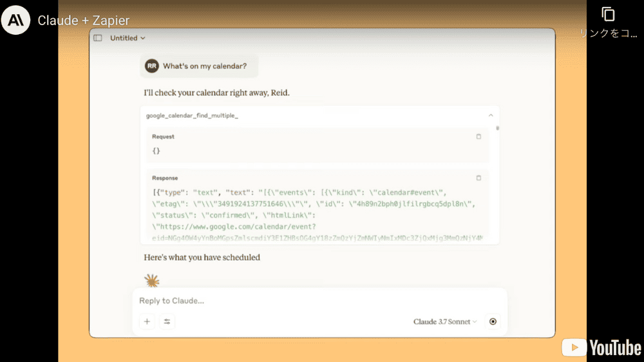Collapse the google_calendar_find_multiple_ tool block

tap(490, 115)
